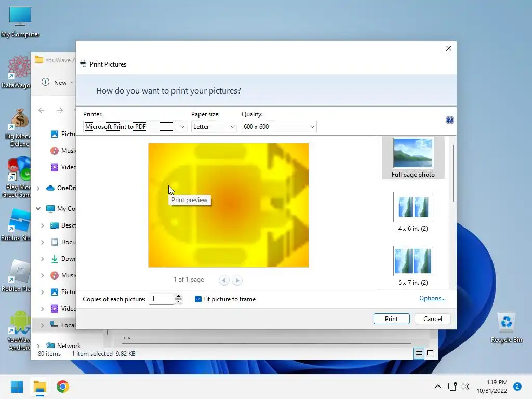Select the Downloads folder icon in tree
This screenshot has width=532, height=399.
coord(54,259)
